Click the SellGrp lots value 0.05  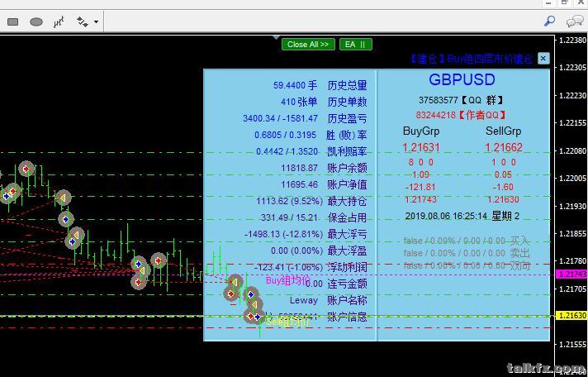coord(503,174)
